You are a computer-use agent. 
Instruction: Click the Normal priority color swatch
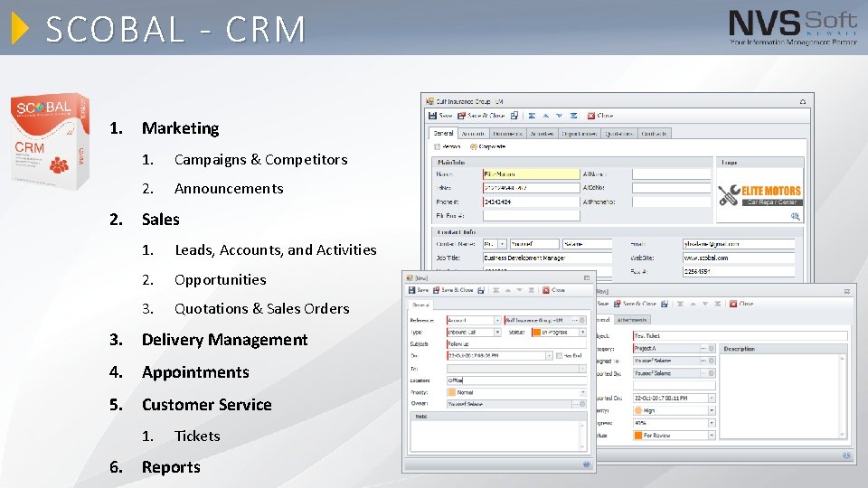click(452, 392)
